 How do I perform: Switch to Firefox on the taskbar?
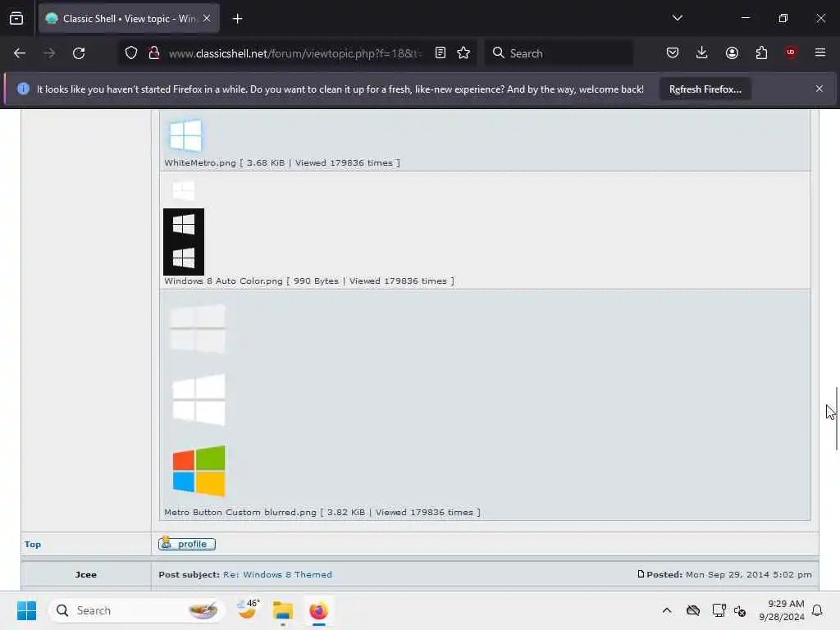pos(319,610)
